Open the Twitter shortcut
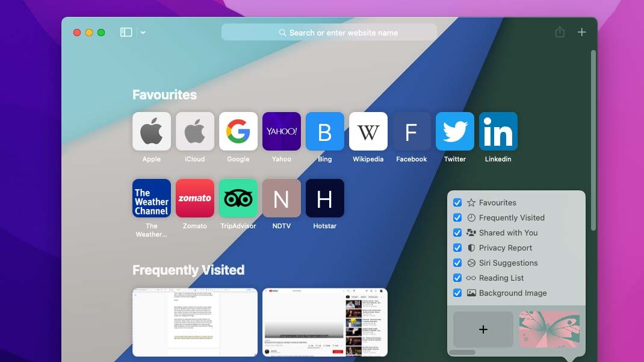The image size is (644, 362). tap(454, 131)
